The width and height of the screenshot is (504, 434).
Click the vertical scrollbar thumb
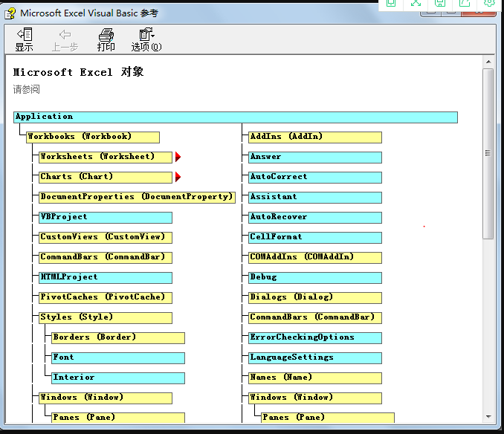tap(488, 154)
